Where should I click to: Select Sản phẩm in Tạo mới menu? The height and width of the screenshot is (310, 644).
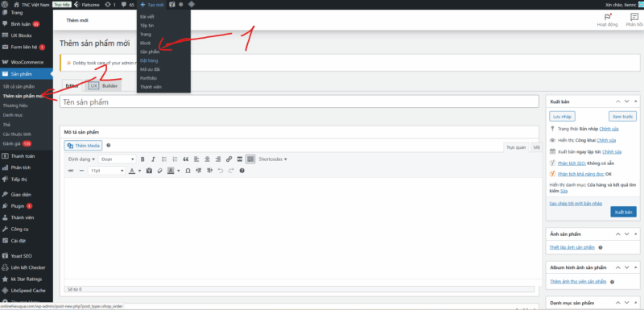pos(150,52)
